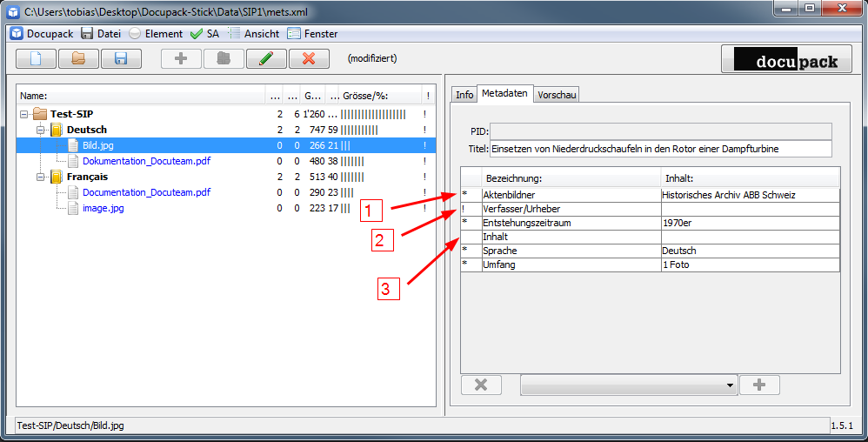Viewport: 868px width, 442px height.
Task: Click the grey X remove metadata button
Action: coord(481,385)
